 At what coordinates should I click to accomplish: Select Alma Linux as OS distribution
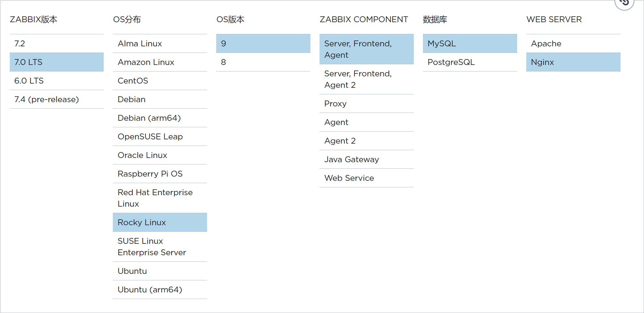[160, 43]
